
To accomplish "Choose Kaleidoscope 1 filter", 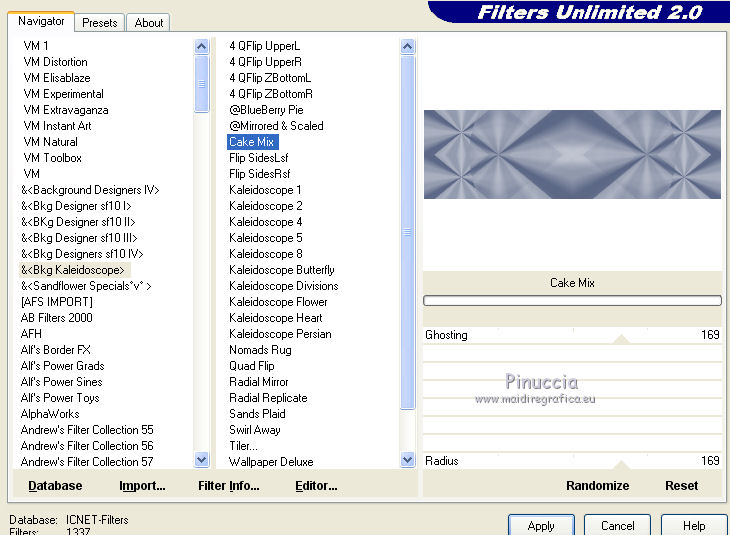I will [265, 190].
